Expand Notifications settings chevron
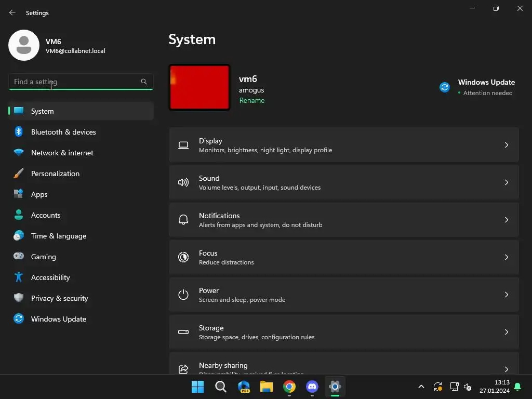This screenshot has width=532, height=399. 506,220
